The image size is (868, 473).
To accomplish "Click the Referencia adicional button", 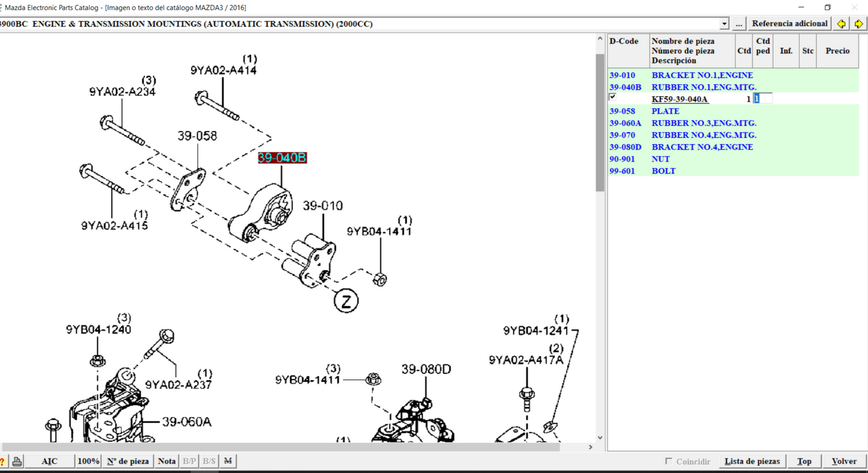I will [x=790, y=24].
